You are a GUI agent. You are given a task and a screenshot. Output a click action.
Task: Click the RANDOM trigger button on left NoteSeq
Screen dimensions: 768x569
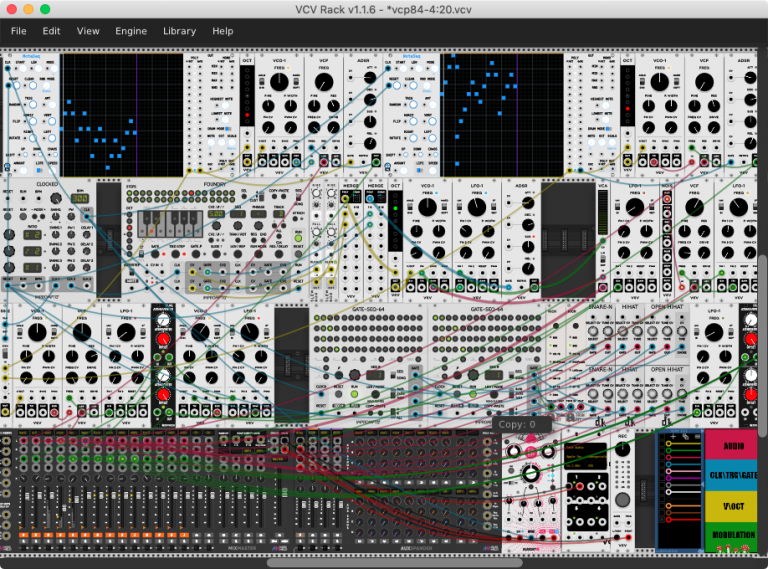click(32, 104)
